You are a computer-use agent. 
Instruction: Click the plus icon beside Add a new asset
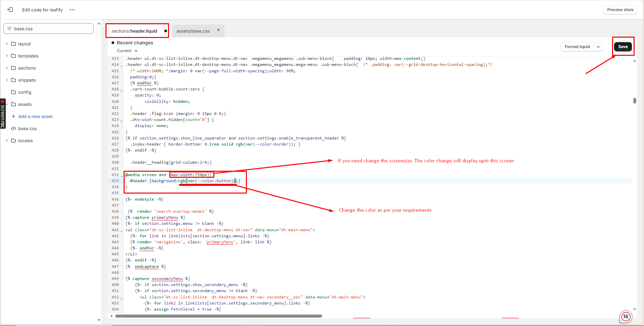point(13,116)
